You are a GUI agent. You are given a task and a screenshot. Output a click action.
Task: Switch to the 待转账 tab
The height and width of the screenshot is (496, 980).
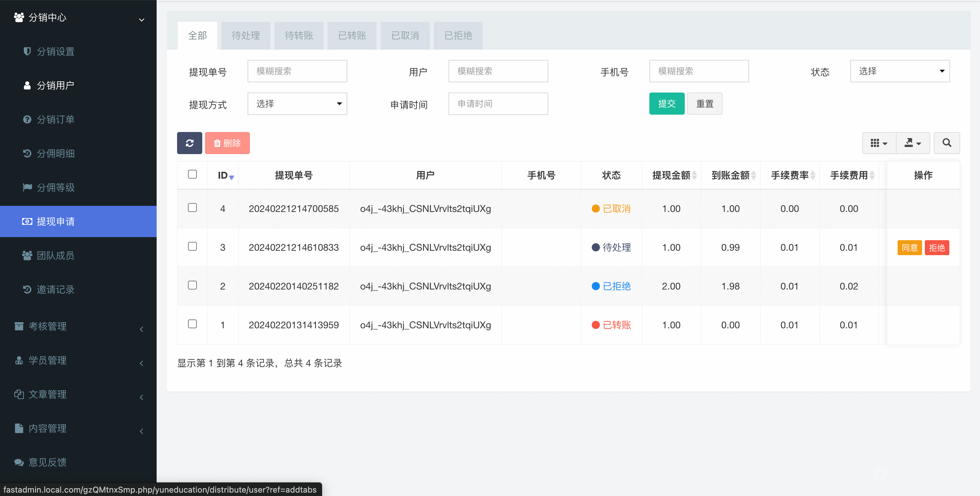[x=299, y=36]
